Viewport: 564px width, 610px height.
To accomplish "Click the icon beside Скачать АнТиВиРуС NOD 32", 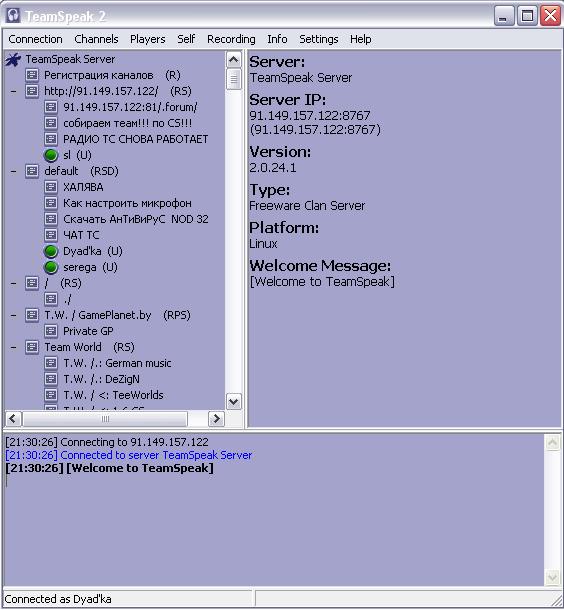I will tap(51, 219).
